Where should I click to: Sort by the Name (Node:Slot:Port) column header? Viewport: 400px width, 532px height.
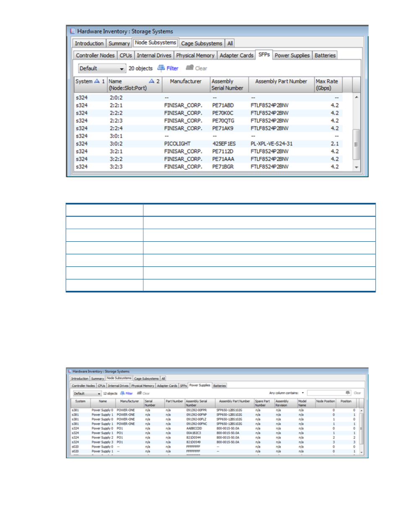134,85
